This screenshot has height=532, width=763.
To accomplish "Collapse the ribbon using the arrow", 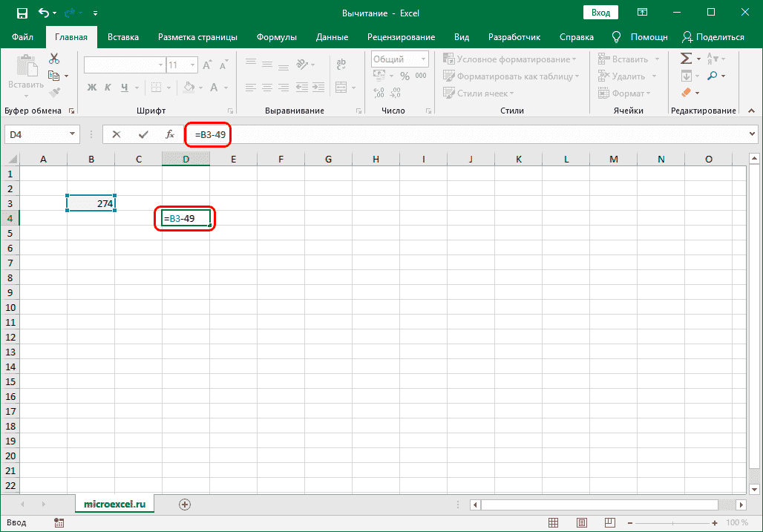I will pyautogui.click(x=752, y=111).
